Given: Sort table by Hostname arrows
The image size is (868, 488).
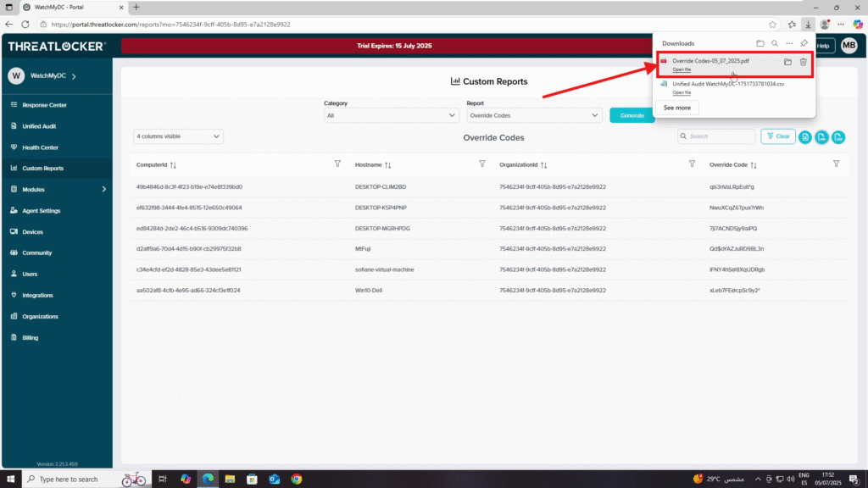Looking at the screenshot, I should click(x=387, y=165).
